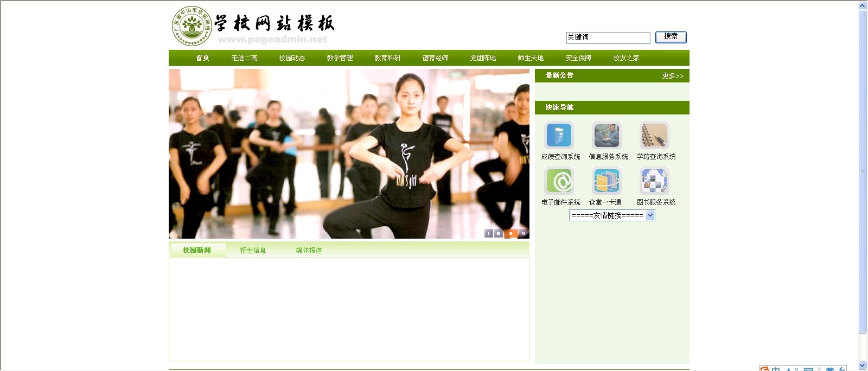Viewport: 868px width, 371px height.
Task: Switch slideshow to slide 2
Action: (x=499, y=233)
